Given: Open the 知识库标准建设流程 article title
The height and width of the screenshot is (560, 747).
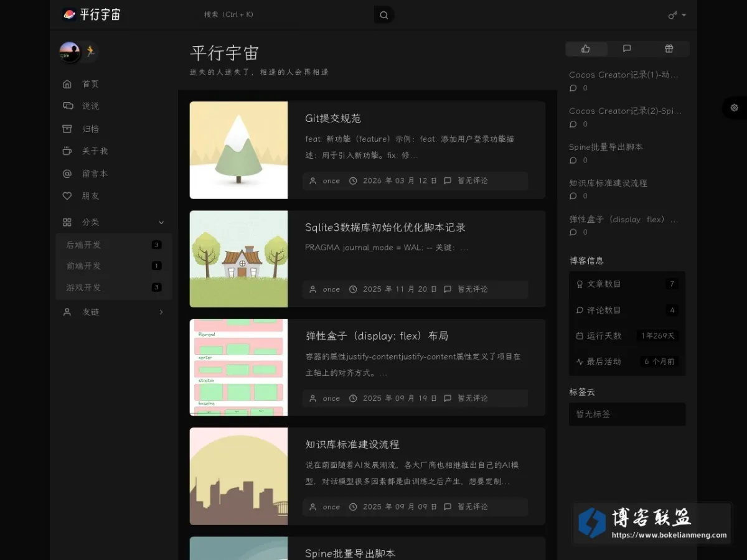Looking at the screenshot, I should coord(352,444).
